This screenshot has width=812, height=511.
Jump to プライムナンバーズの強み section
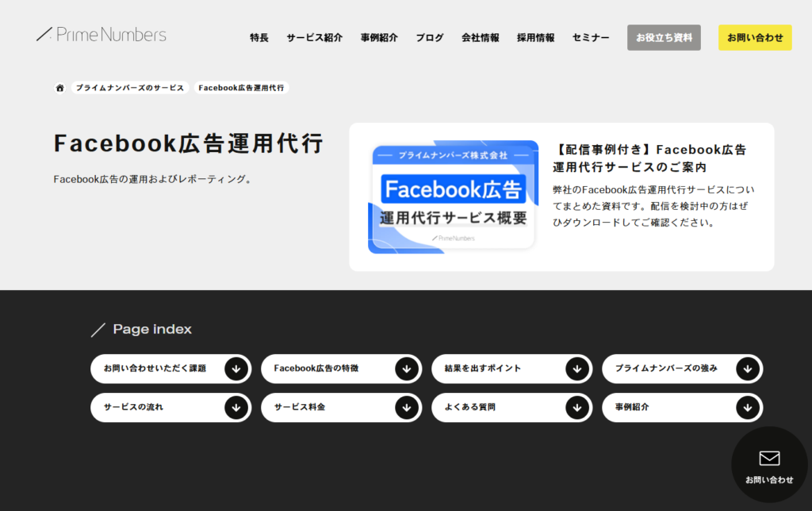pos(683,368)
